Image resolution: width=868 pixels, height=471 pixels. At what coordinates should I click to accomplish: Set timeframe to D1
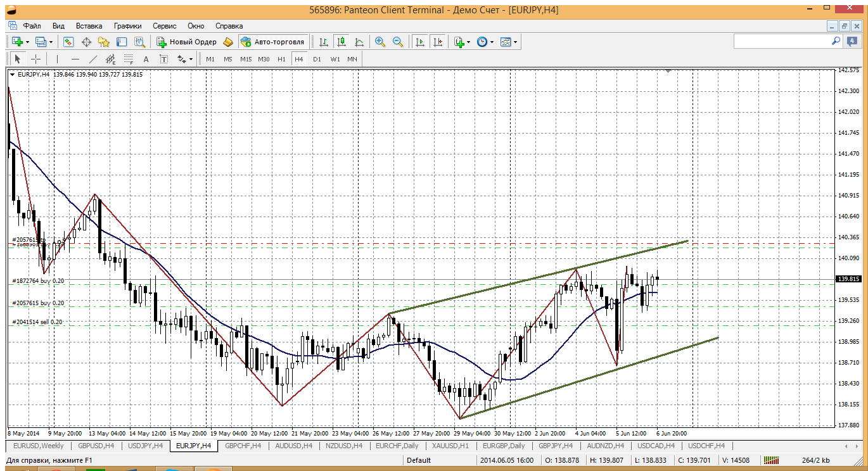point(317,59)
